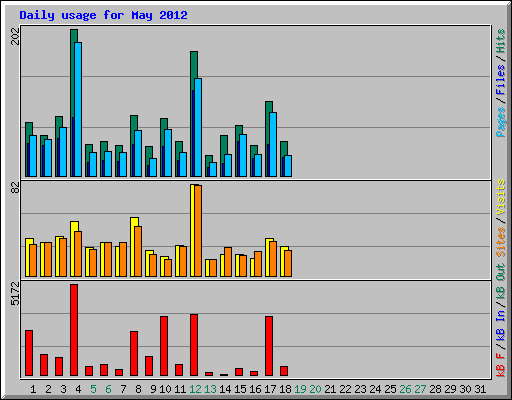Click the red kB bar for day 2
The image size is (512, 400).
point(44,365)
